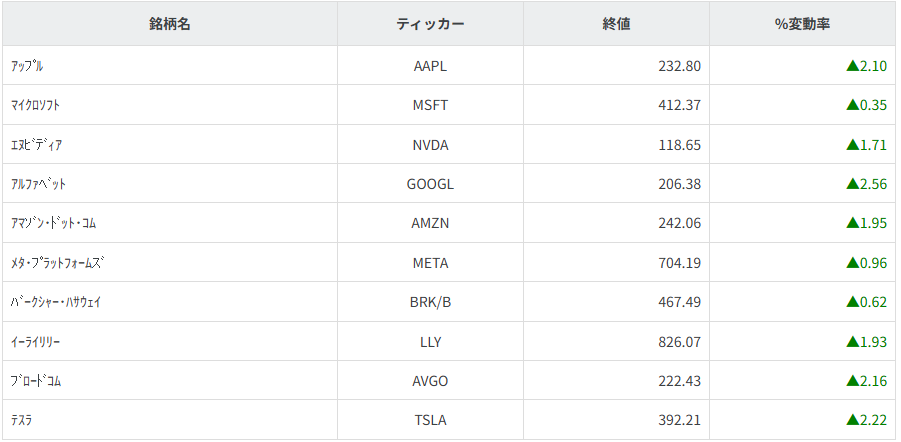Select the エヌビディア row name
This screenshot has width=901, height=442.
click(37, 145)
